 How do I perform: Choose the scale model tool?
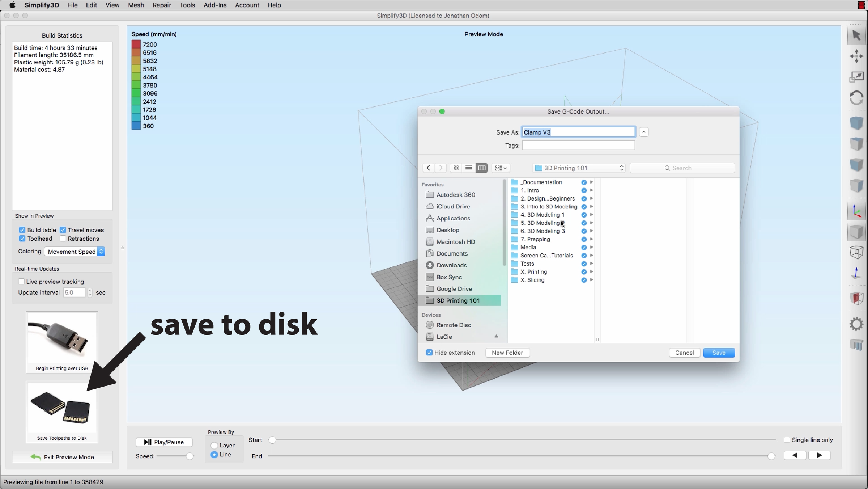pos(856,77)
